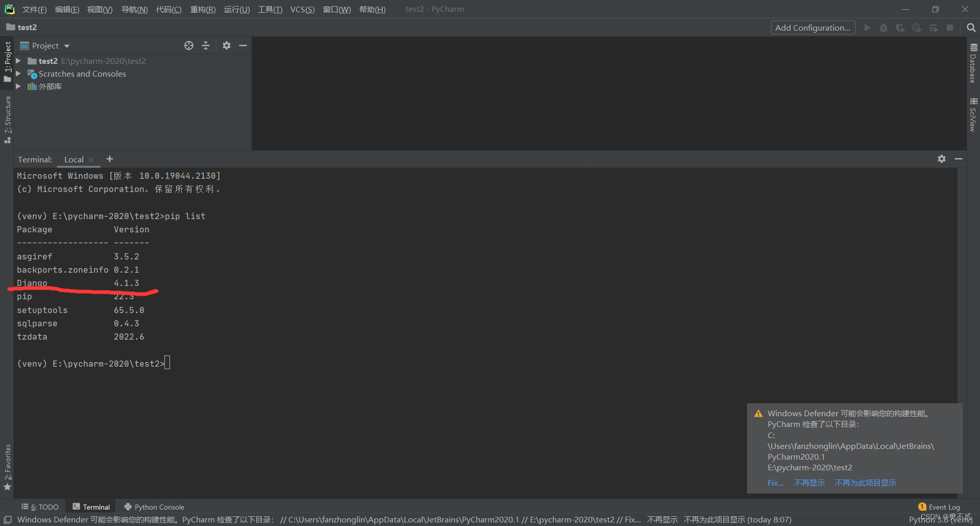Switch to the TODO tool window
The image size is (980, 526).
click(x=40, y=507)
